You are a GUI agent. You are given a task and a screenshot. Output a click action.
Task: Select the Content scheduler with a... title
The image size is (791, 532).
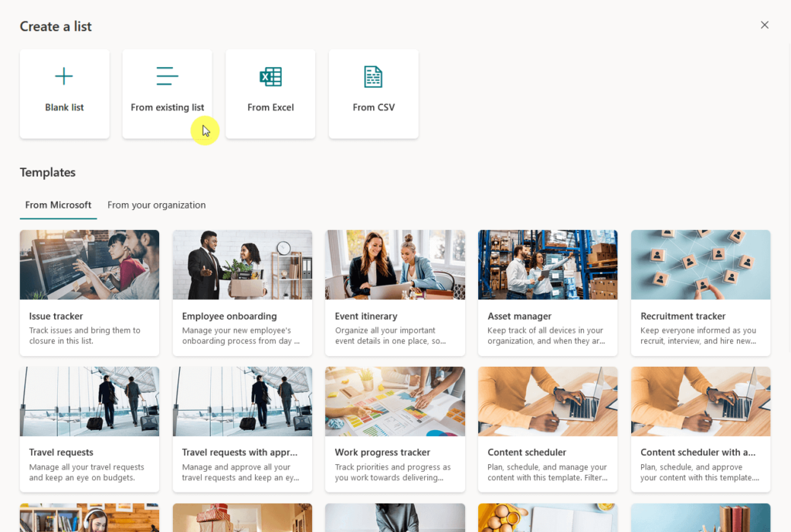(x=698, y=452)
